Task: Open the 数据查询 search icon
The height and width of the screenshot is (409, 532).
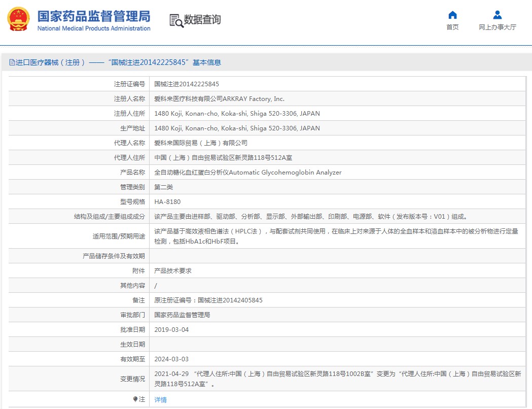Action: [x=176, y=21]
